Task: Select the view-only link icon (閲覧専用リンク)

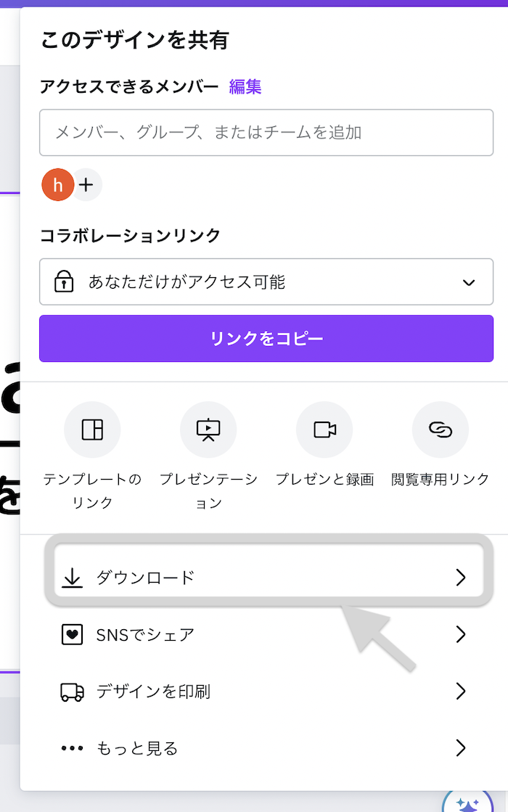Action: coord(441,430)
